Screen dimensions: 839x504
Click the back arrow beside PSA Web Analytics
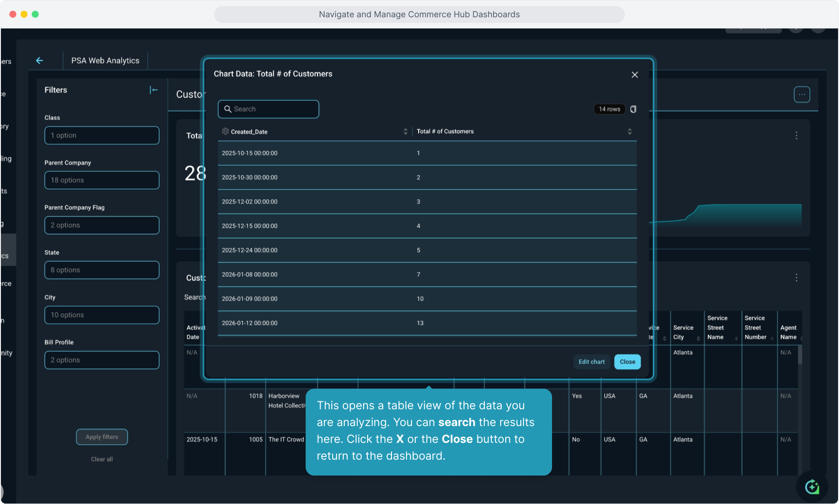click(x=40, y=61)
